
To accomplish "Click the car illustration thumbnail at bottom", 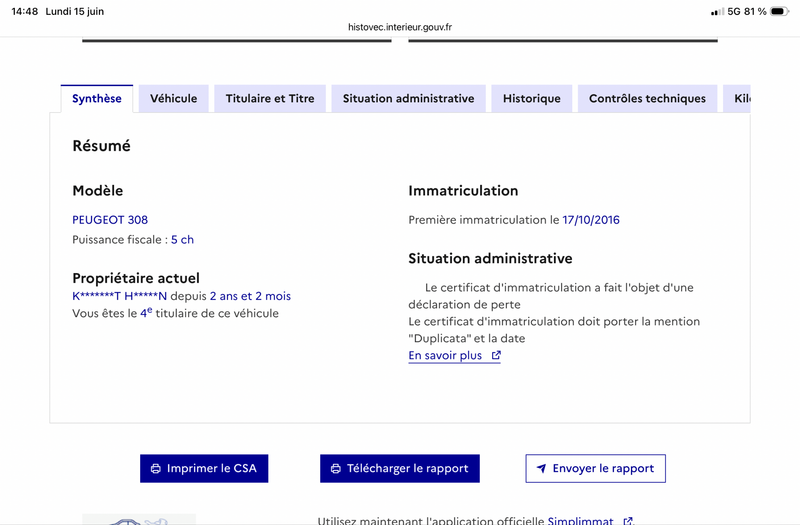I will [x=139, y=519].
